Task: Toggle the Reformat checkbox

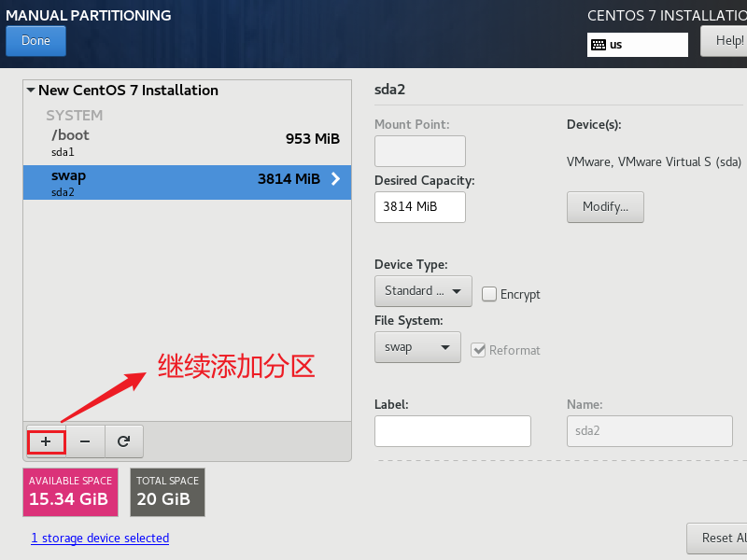Action: (478, 350)
